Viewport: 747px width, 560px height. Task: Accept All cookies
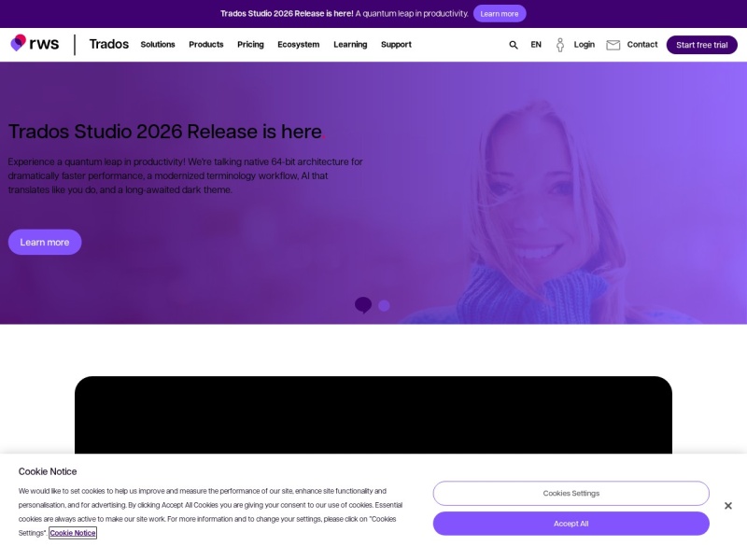[x=571, y=524]
